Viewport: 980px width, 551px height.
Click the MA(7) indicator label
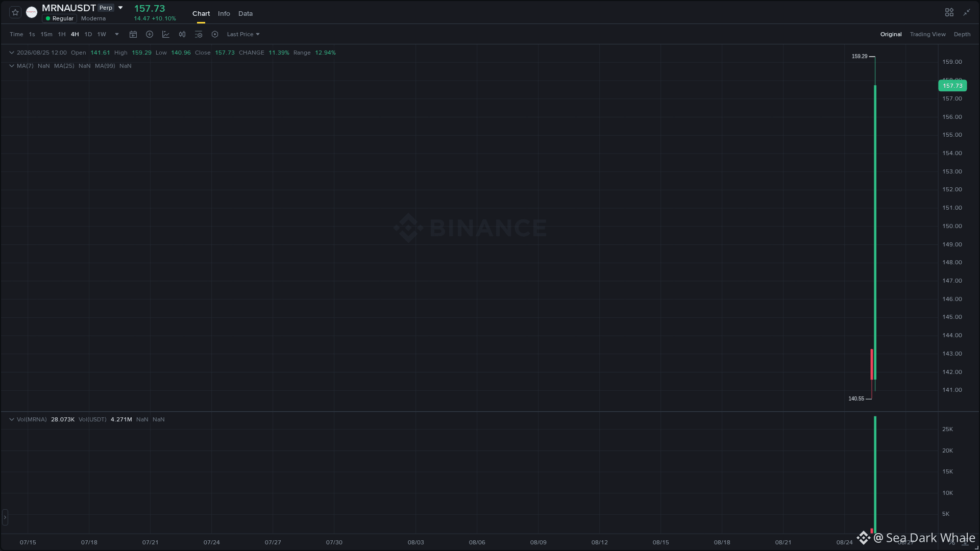click(x=25, y=66)
